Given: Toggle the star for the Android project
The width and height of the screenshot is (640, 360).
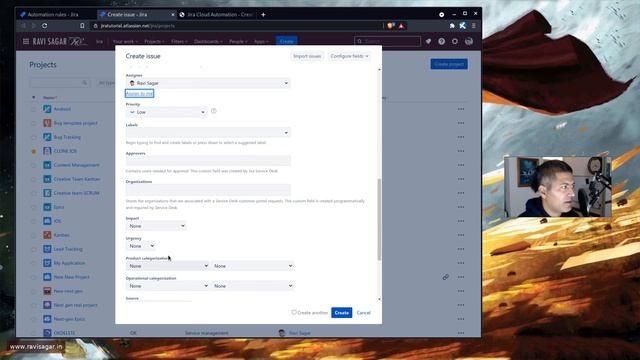Looking at the screenshot, I should pos(34,109).
